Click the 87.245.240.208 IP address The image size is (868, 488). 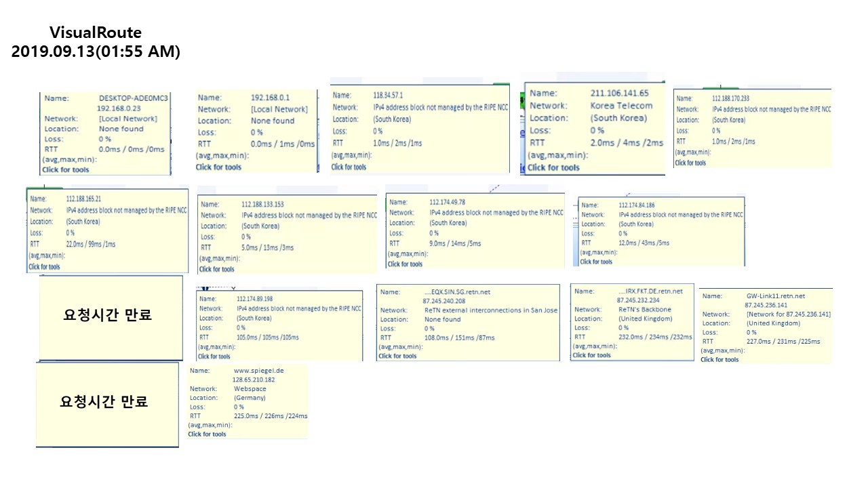[x=443, y=301]
